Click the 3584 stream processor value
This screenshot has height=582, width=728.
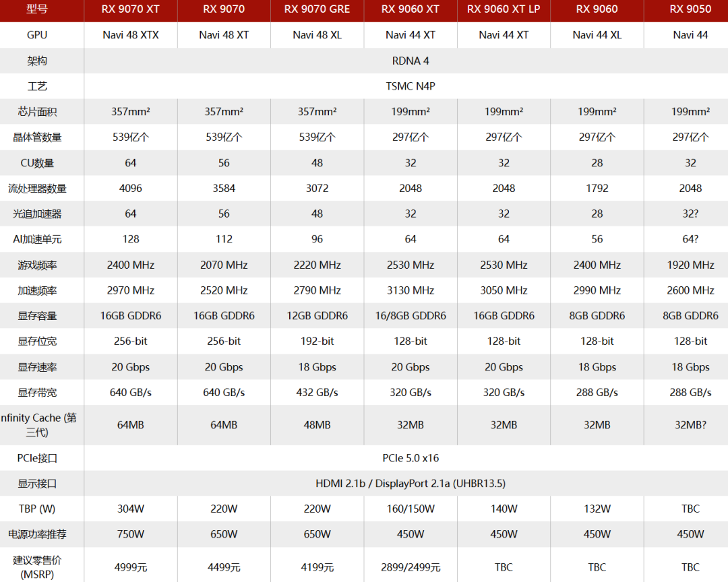pos(224,189)
